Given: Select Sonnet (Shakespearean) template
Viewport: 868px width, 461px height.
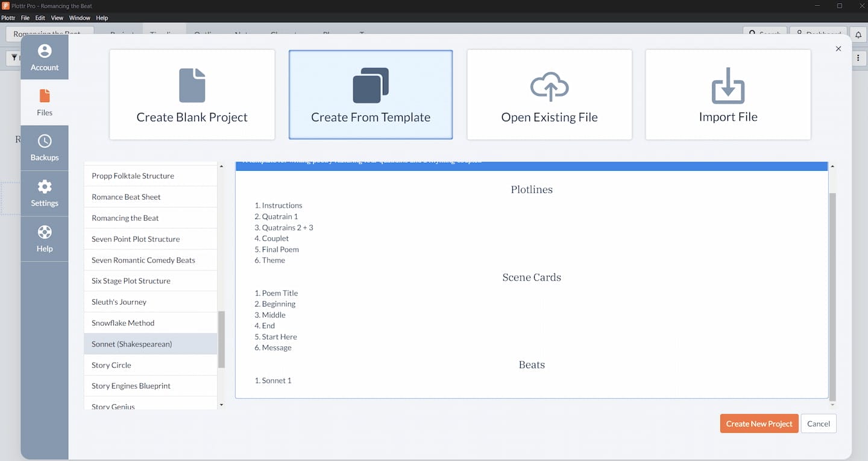Looking at the screenshot, I should point(151,344).
